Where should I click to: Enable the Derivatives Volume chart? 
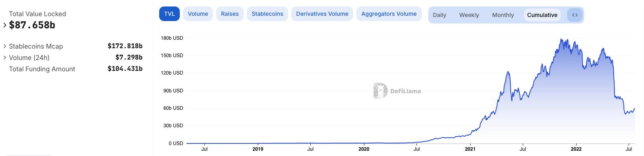(322, 14)
